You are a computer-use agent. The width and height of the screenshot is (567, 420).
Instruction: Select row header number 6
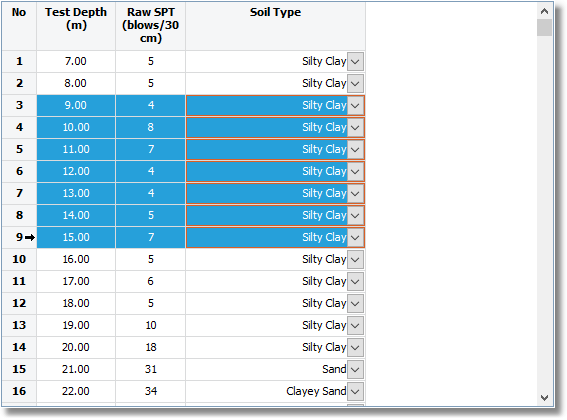pos(19,171)
